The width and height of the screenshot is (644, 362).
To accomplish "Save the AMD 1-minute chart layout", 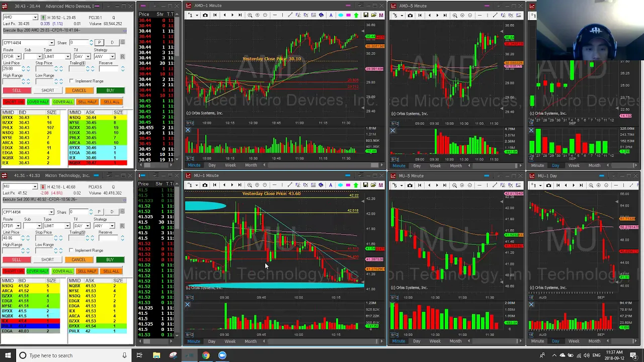I will [x=366, y=15].
